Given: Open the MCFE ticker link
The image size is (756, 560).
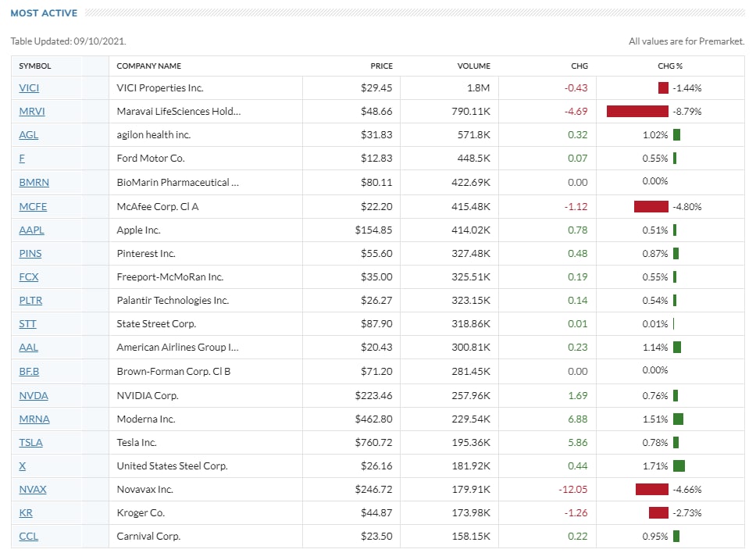Looking at the screenshot, I should (33, 206).
